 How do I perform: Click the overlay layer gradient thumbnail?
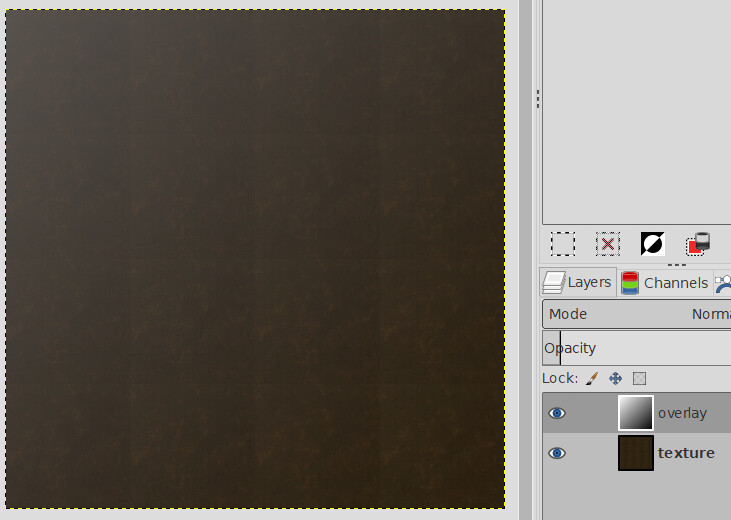click(x=635, y=413)
